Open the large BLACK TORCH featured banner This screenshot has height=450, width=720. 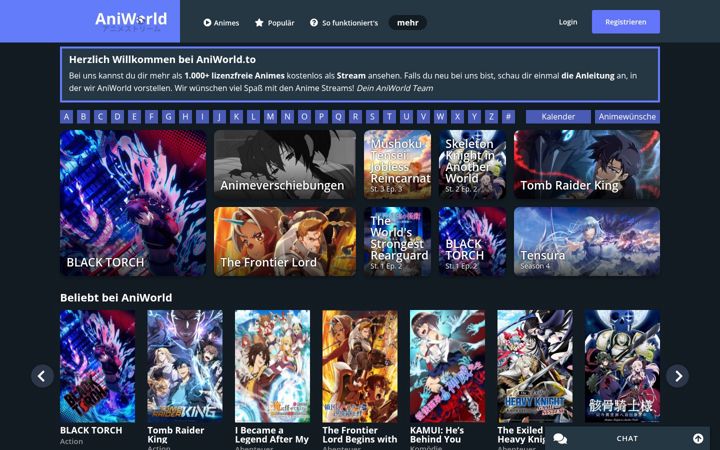(133, 203)
